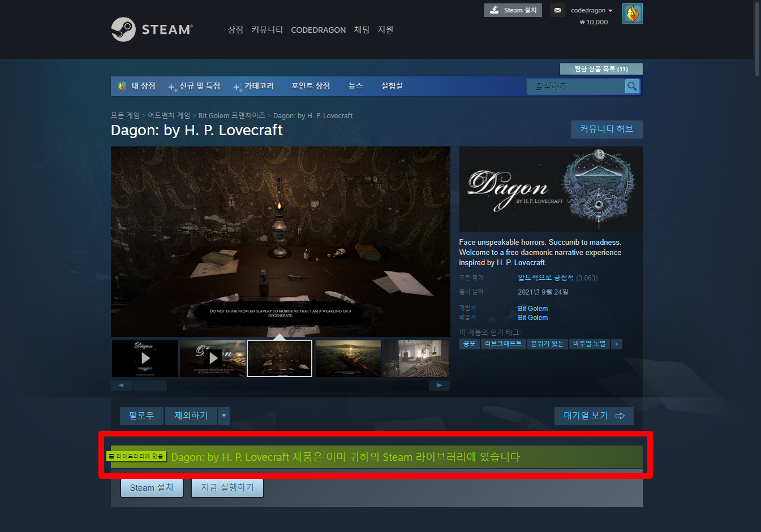Open 채팅 in top navigation

click(362, 30)
